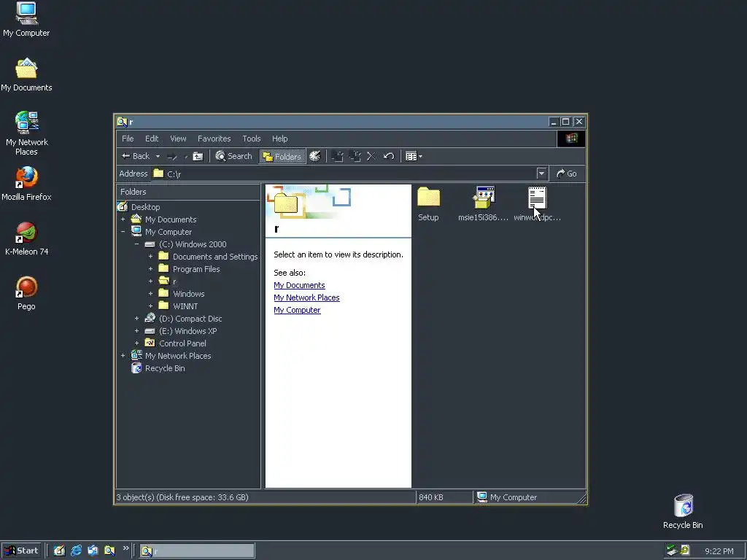Follow the My Network Places link
747x560 pixels.
pos(306,297)
